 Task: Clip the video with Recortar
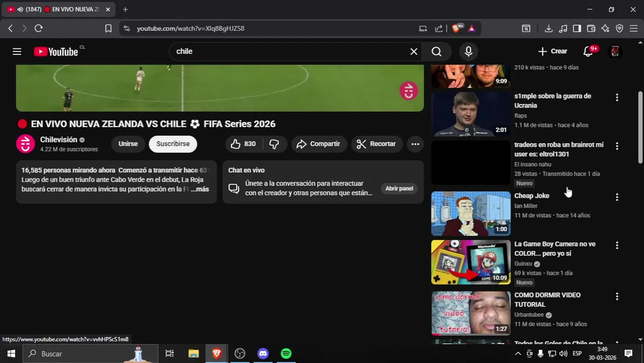point(376,144)
